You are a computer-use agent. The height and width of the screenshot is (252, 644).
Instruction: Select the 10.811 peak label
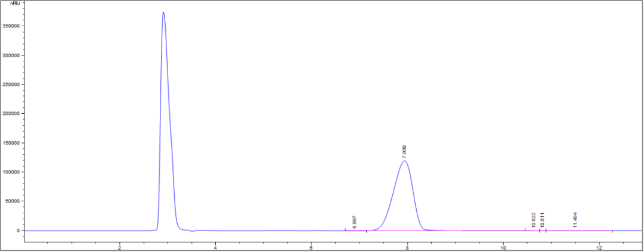pyautogui.click(x=542, y=220)
